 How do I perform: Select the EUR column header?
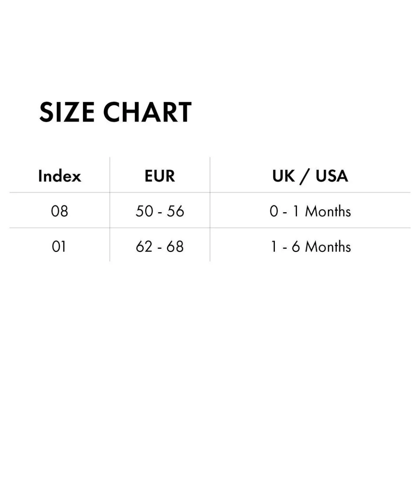point(160,176)
